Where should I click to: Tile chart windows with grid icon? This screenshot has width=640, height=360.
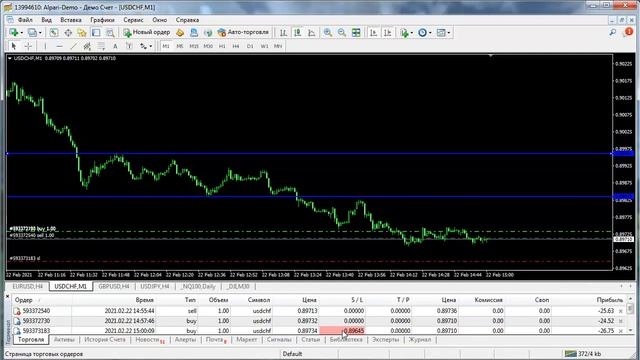click(x=356, y=32)
